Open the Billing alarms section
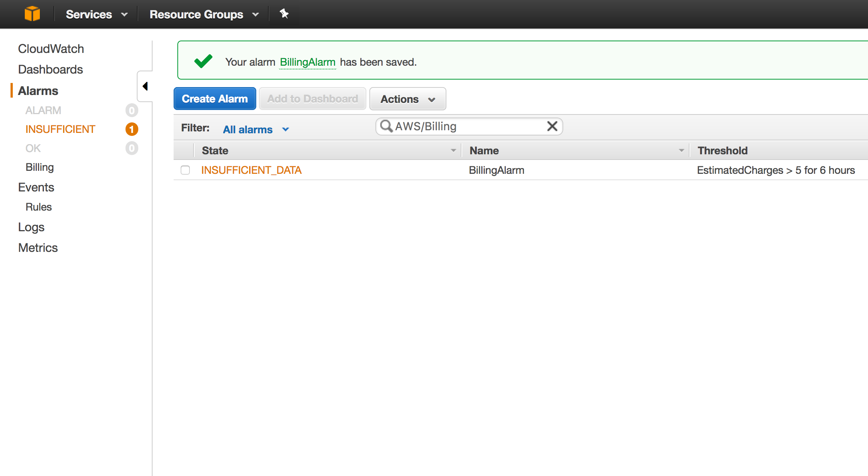This screenshot has width=868, height=476. pos(39,168)
